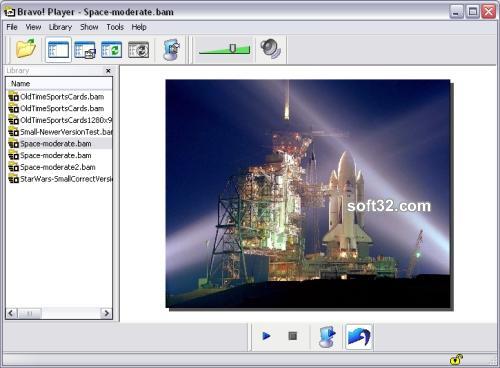Play the presentation with the blue play button
This screenshot has height=368, width=500.
266,336
